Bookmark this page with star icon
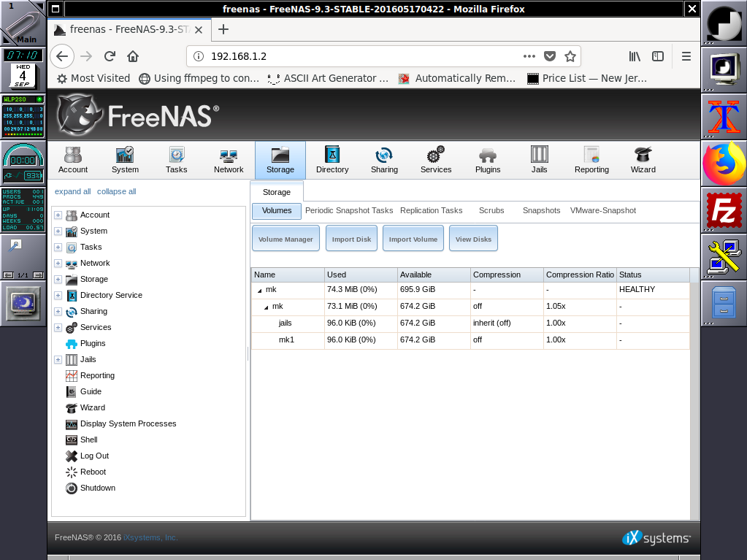Screen dimensions: 747x560 click(x=570, y=56)
